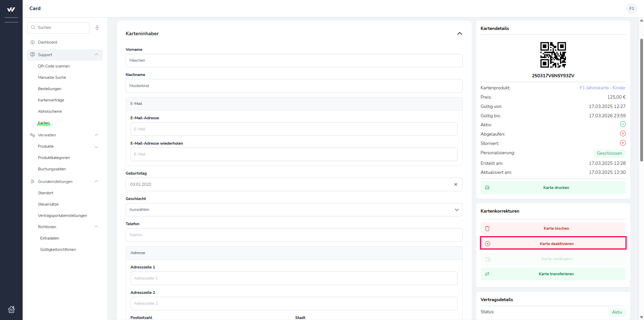Click the collapse/expand-all icon beside search
The image size is (644, 320).
[97, 28]
